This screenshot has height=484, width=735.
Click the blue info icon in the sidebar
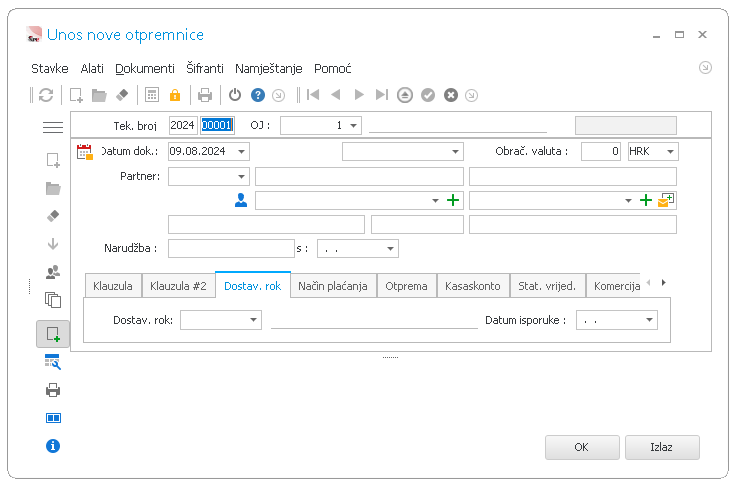53,446
